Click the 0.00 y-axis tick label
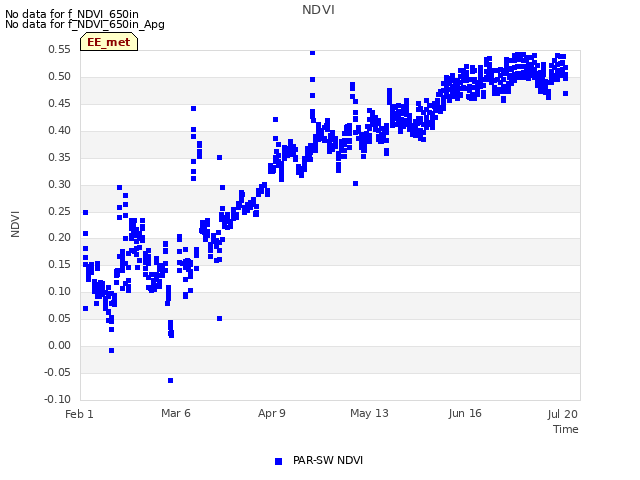 tap(60, 345)
